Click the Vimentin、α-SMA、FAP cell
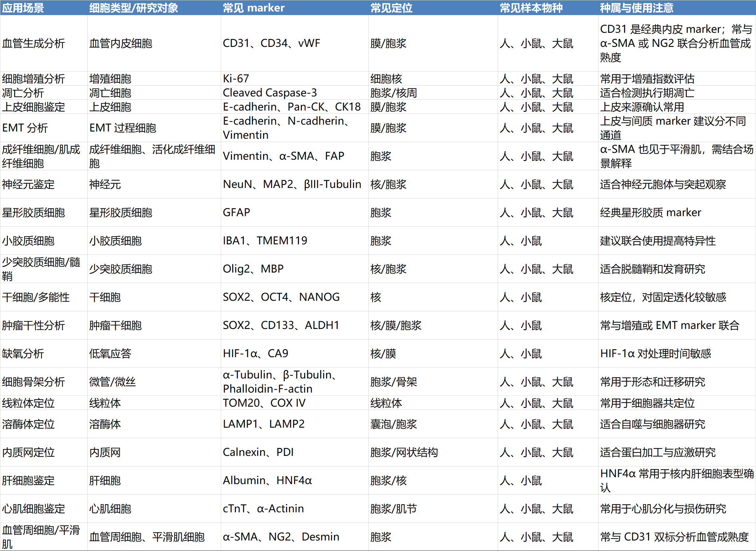Screen dimensions: 756x551 pyautogui.click(x=283, y=156)
